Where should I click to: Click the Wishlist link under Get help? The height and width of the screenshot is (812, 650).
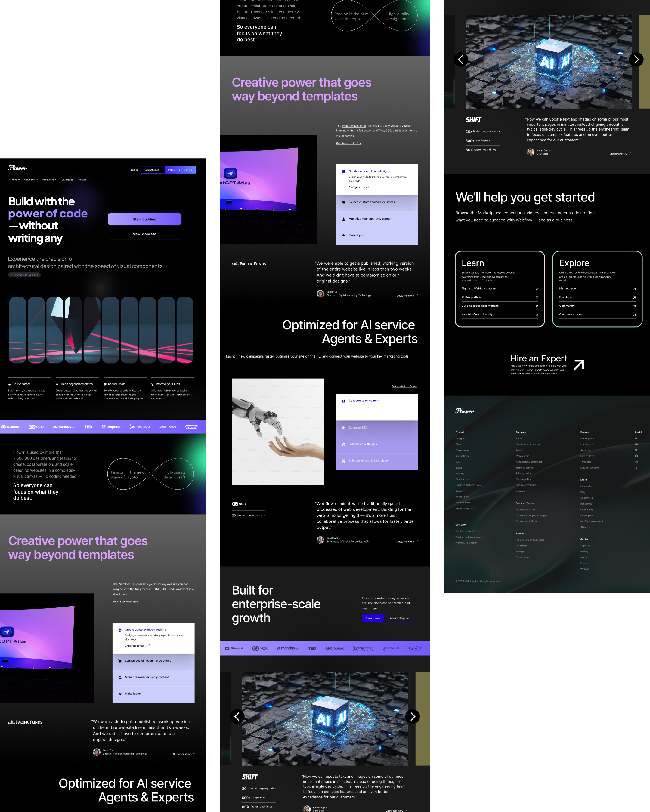584,569
